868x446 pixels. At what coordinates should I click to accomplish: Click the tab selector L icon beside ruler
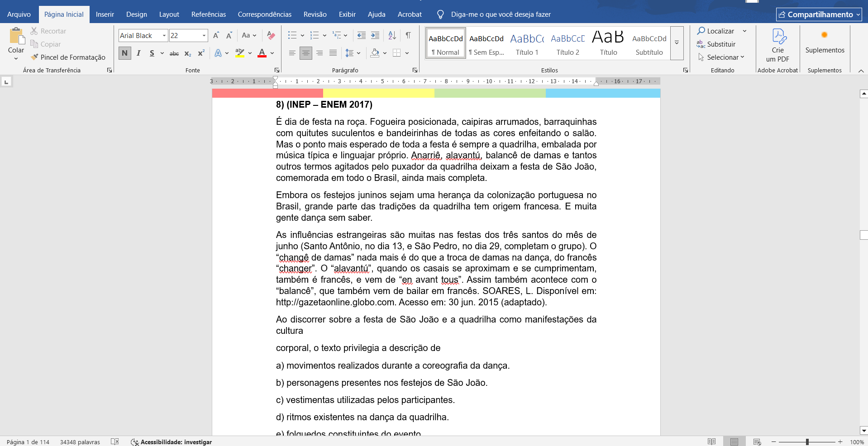coord(6,82)
